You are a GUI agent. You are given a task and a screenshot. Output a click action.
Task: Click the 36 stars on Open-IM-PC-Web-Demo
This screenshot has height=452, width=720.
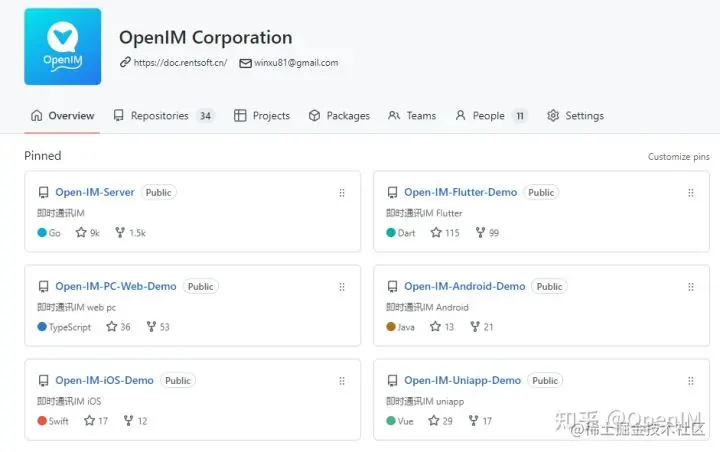(x=118, y=327)
